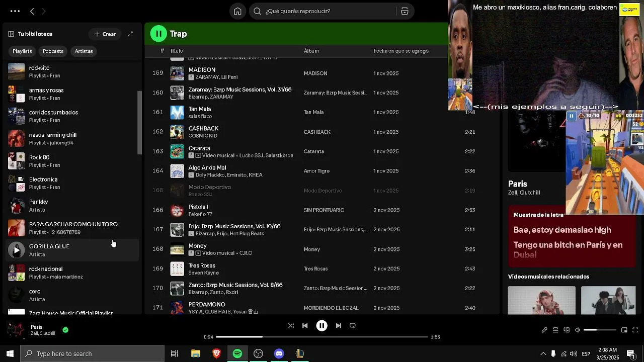Image resolution: width=644 pixels, height=362 pixels.
Task: Toggle the green saved checkmark for Paris
Action: pyautogui.click(x=65, y=330)
